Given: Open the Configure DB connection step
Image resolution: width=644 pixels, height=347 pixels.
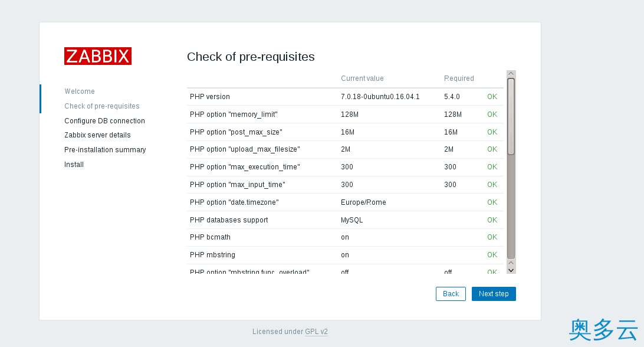Looking at the screenshot, I should pos(104,121).
